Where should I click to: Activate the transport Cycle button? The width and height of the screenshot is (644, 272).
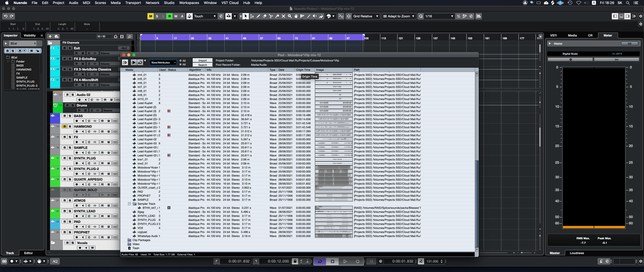tap(320, 261)
